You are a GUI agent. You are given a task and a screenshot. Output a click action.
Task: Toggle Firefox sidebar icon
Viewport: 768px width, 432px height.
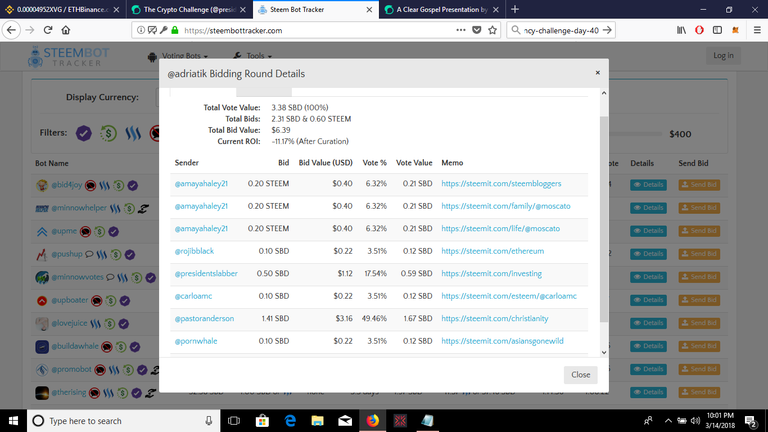point(717,30)
